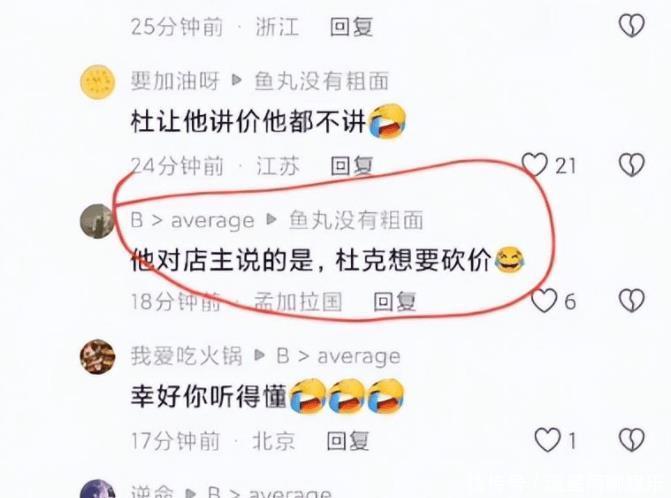The height and width of the screenshot is (498, 671).
Task: Open 鱼丸没有粗面 link after 要加油呀
Action: click(x=321, y=81)
